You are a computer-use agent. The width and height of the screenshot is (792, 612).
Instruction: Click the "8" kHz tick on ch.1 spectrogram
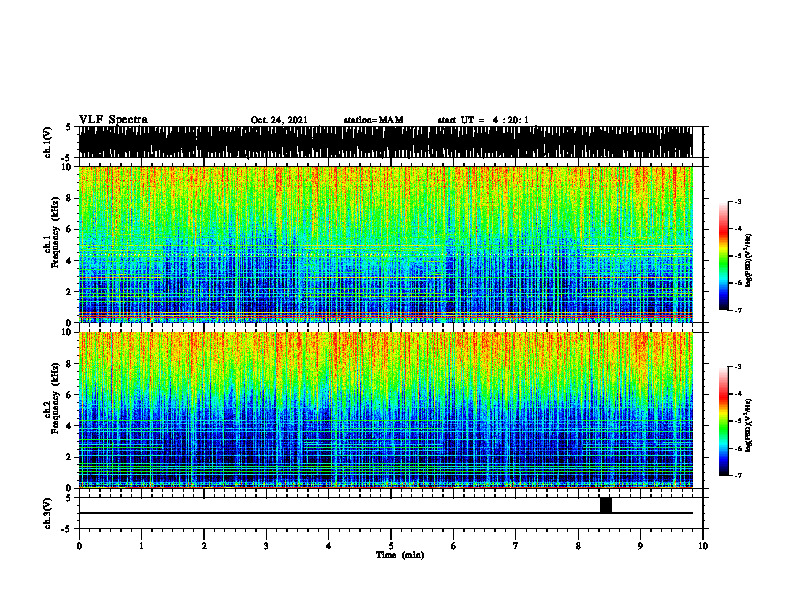click(x=69, y=198)
